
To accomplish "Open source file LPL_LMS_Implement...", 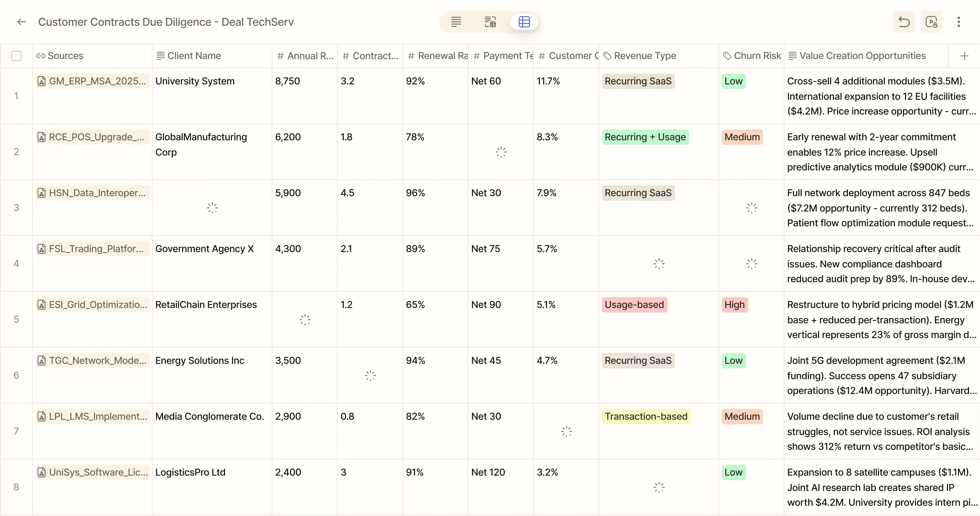I will pyautogui.click(x=92, y=417).
